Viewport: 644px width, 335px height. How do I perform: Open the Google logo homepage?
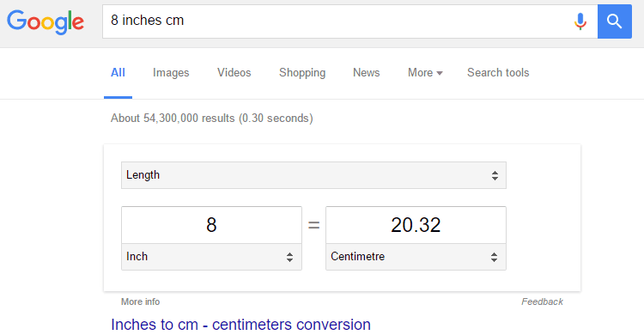coord(46,22)
